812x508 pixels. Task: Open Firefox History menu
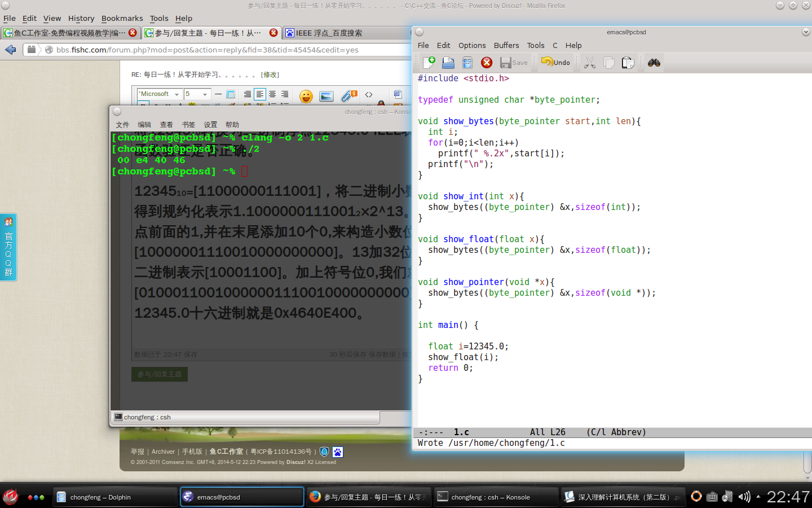(81, 18)
